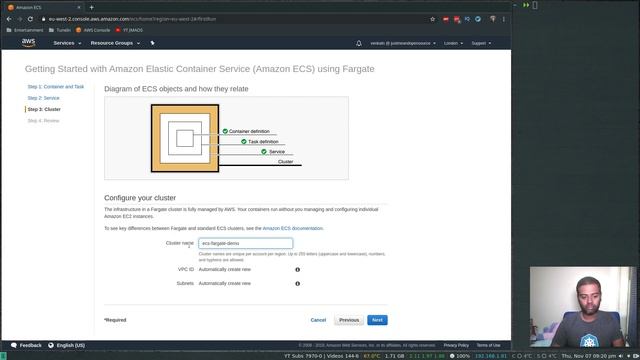Click the Service label in diagram
Viewport: 640px width, 360px height.
point(277,151)
